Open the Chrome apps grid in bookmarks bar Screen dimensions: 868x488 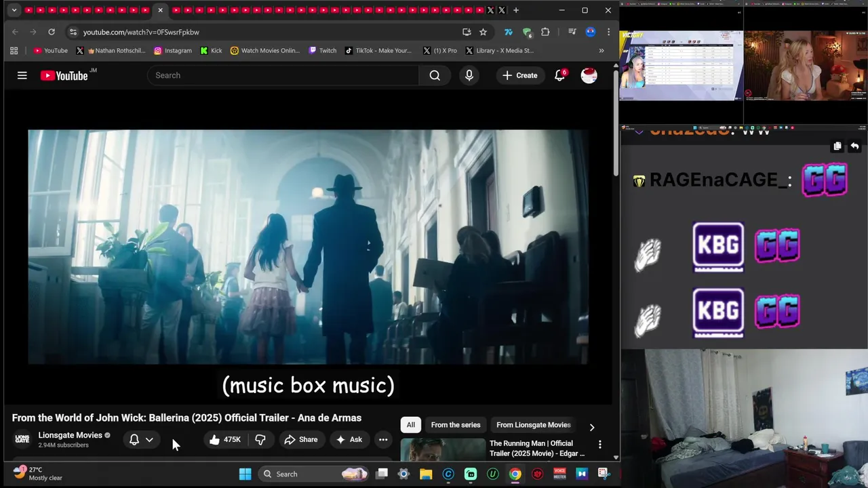[14, 50]
